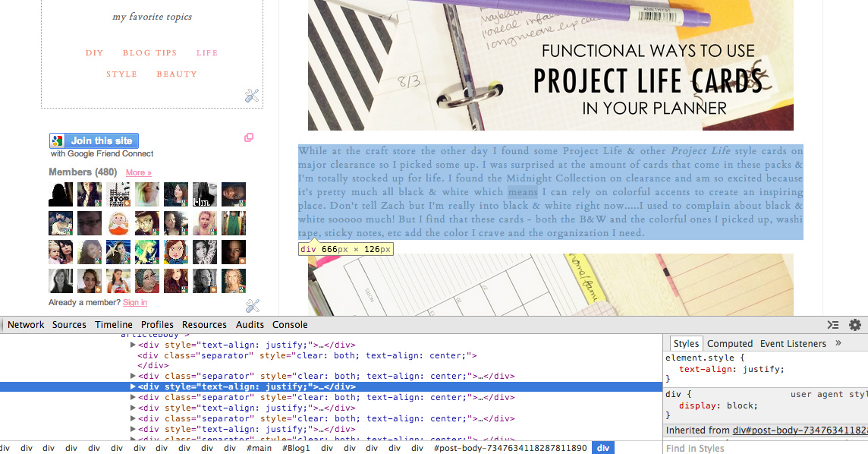Select the first member avatar in the grid
Screen dimensions: 868x454
click(61, 194)
